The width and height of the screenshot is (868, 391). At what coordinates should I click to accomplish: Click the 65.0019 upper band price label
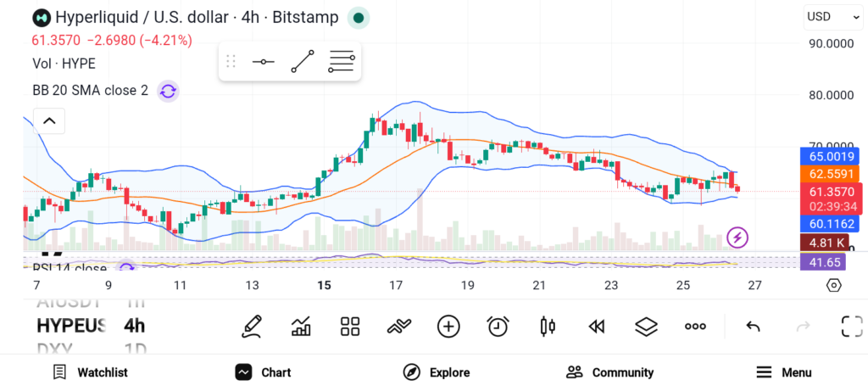point(831,157)
